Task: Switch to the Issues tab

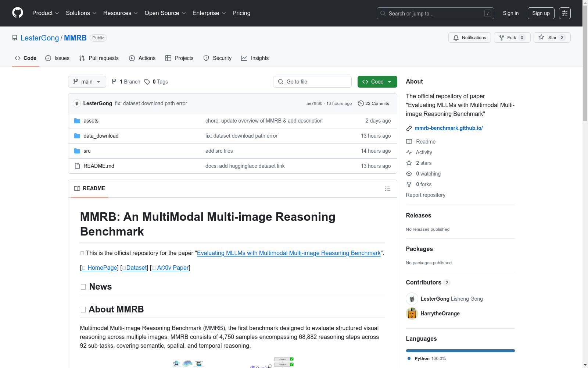Action: tap(57, 58)
